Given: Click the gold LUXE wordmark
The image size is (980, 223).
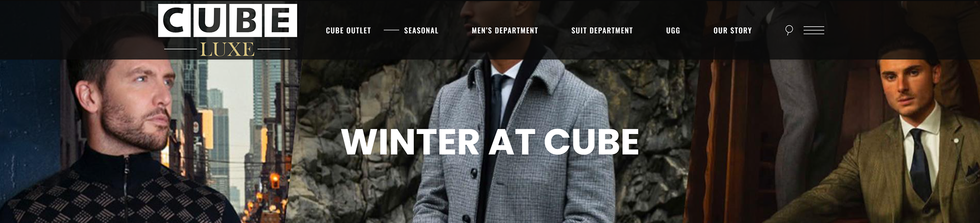Looking at the screenshot, I should tap(227, 49).
